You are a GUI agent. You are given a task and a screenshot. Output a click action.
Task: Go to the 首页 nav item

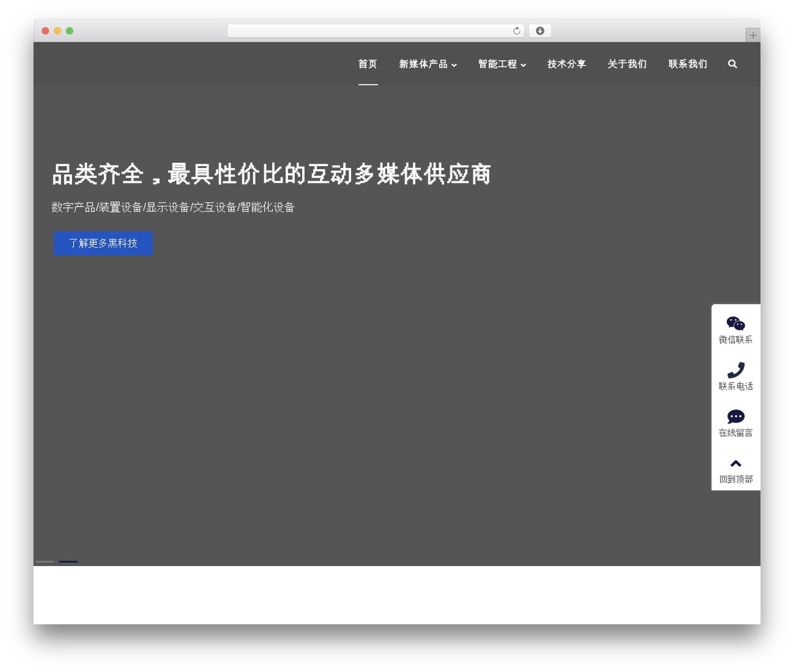coord(368,64)
